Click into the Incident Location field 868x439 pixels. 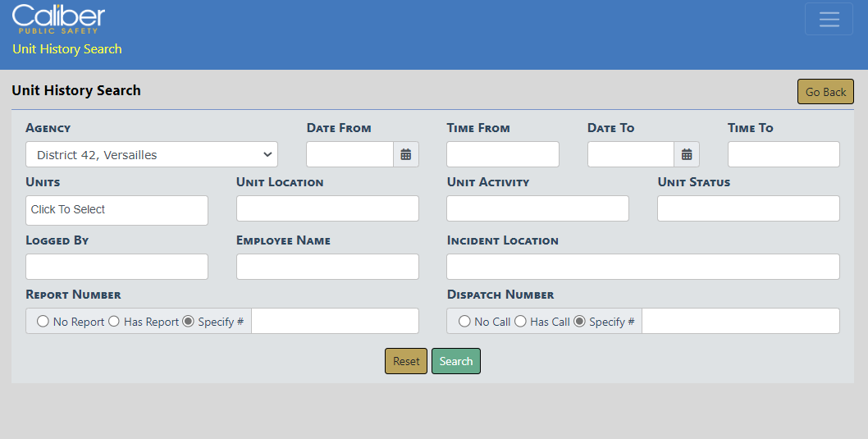point(643,267)
